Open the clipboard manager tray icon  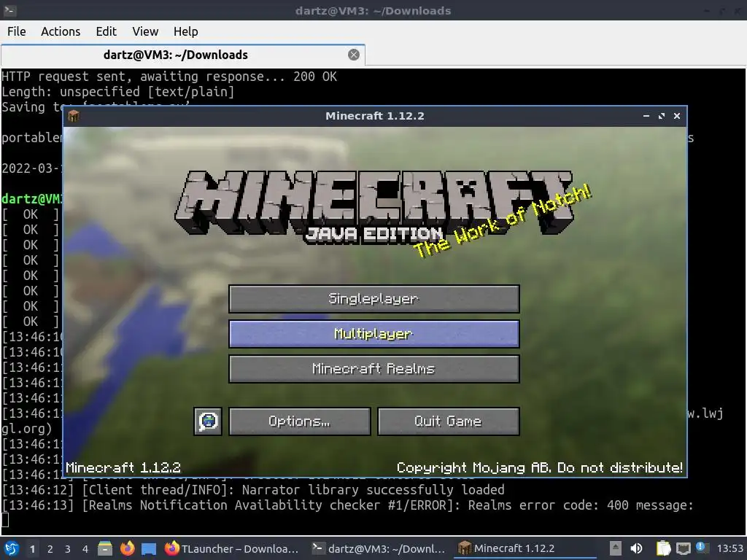coord(662,548)
